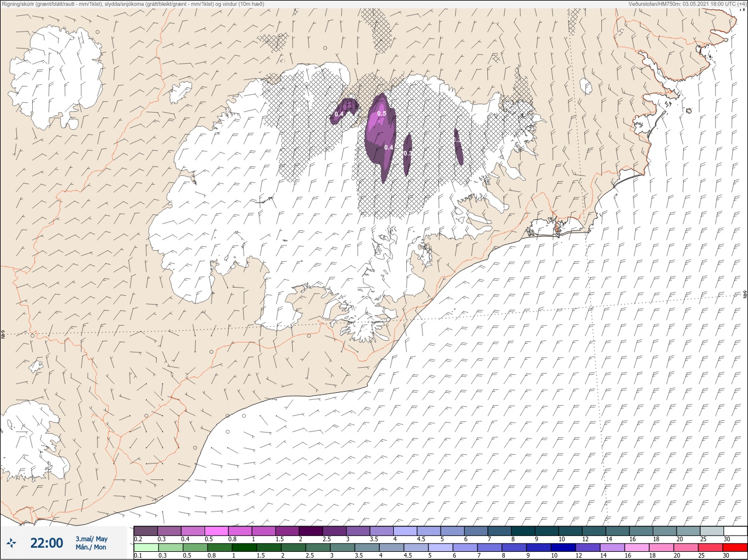Select upper legend swatch between 0.2 and 0.3
This screenshot has height=560, width=748.
click(x=146, y=531)
